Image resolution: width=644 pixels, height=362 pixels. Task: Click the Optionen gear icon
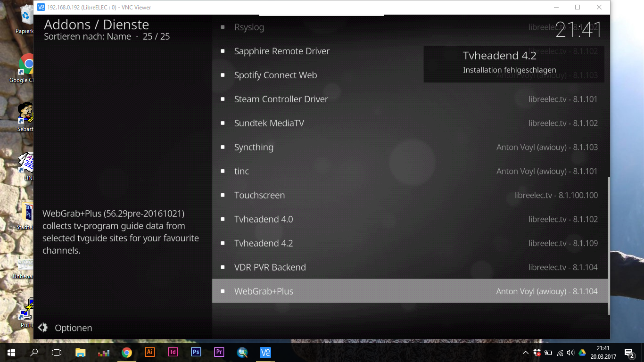(43, 328)
